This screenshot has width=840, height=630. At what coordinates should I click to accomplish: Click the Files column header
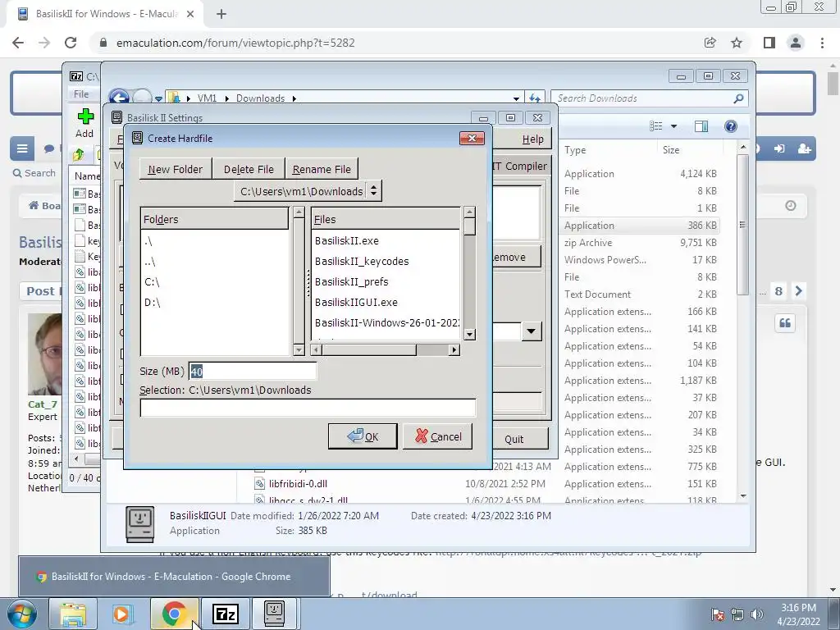tap(386, 219)
